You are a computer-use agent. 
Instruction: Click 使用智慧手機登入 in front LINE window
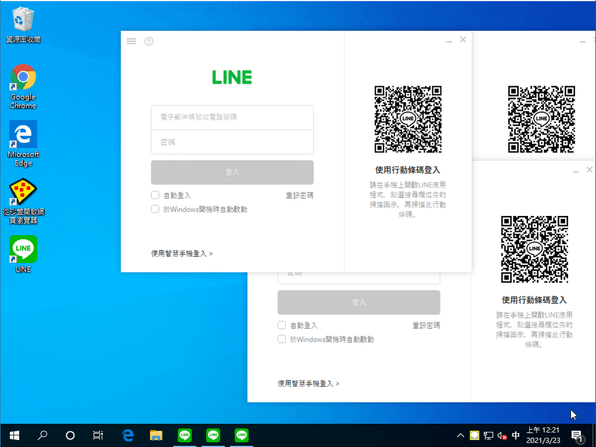click(182, 254)
